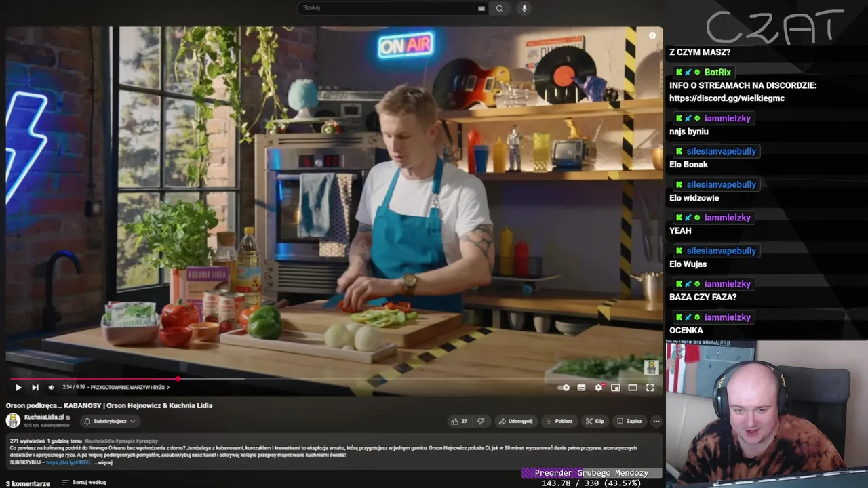The height and width of the screenshot is (488, 868).
Task: Seek on the video progress bar
Action: click(x=334, y=379)
